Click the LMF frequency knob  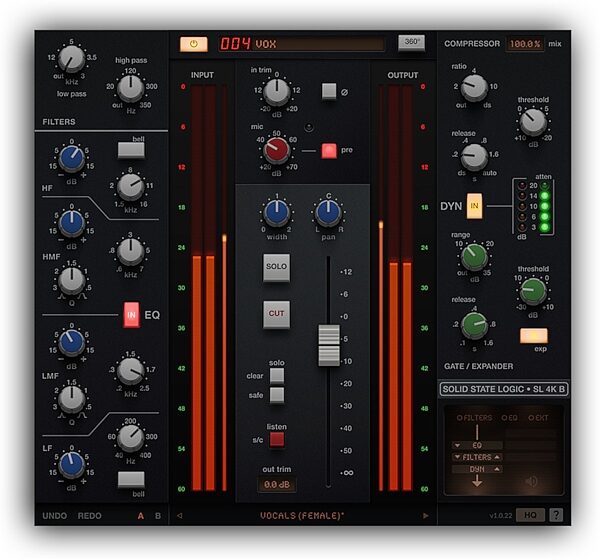click(x=130, y=371)
